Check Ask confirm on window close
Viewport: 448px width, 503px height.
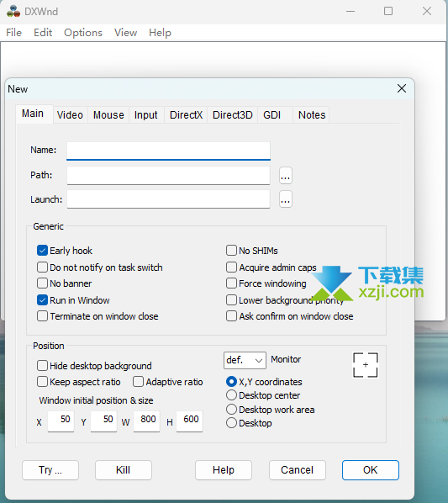pos(231,316)
